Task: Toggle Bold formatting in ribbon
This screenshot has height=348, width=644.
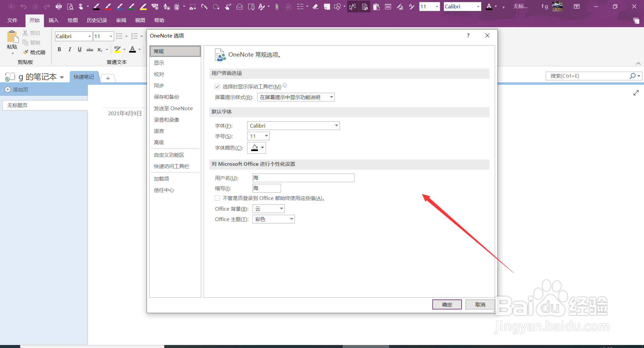Action: 59,50
